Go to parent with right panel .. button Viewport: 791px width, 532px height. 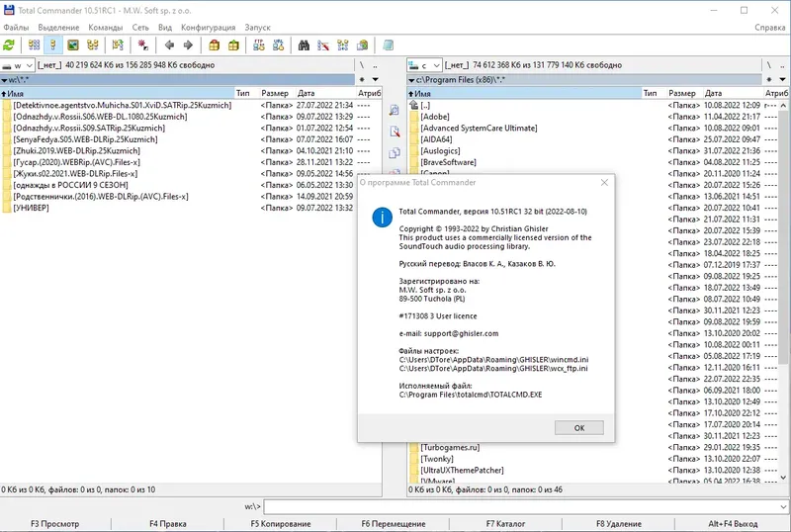point(782,65)
